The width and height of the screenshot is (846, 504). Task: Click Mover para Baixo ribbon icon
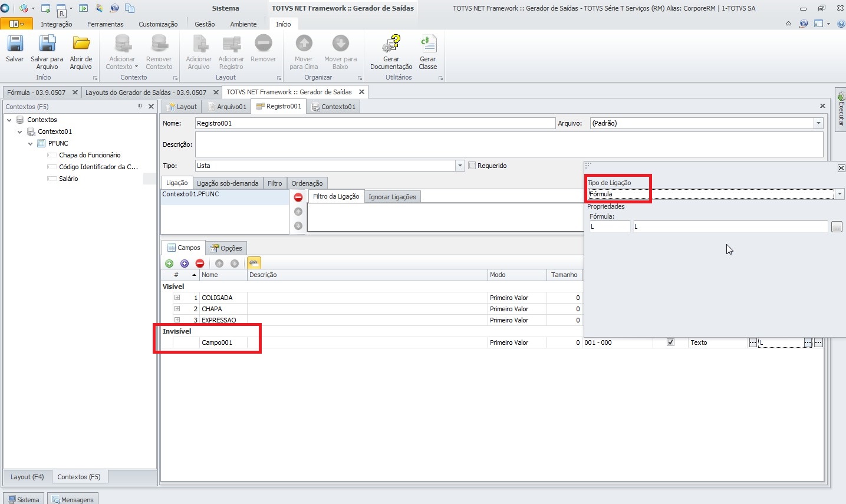pyautogui.click(x=341, y=44)
